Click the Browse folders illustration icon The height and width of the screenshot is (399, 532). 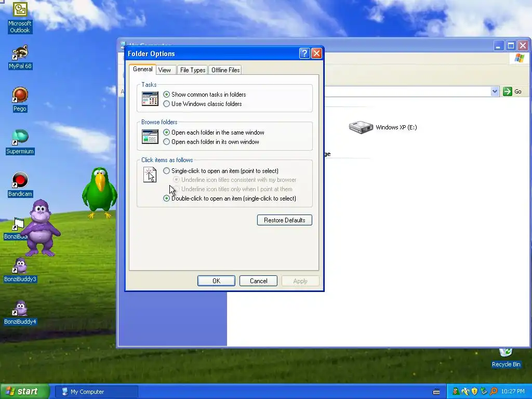click(x=150, y=137)
